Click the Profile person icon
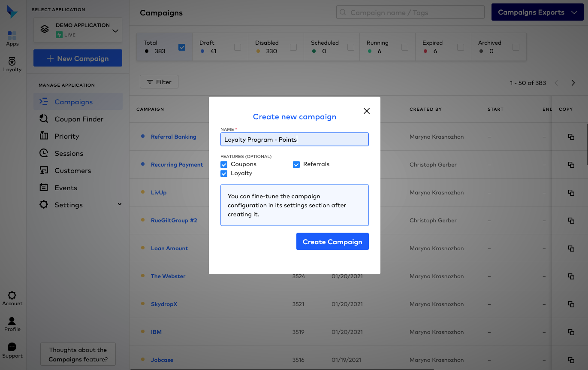Image resolution: width=588 pixels, height=370 pixels. click(x=12, y=321)
